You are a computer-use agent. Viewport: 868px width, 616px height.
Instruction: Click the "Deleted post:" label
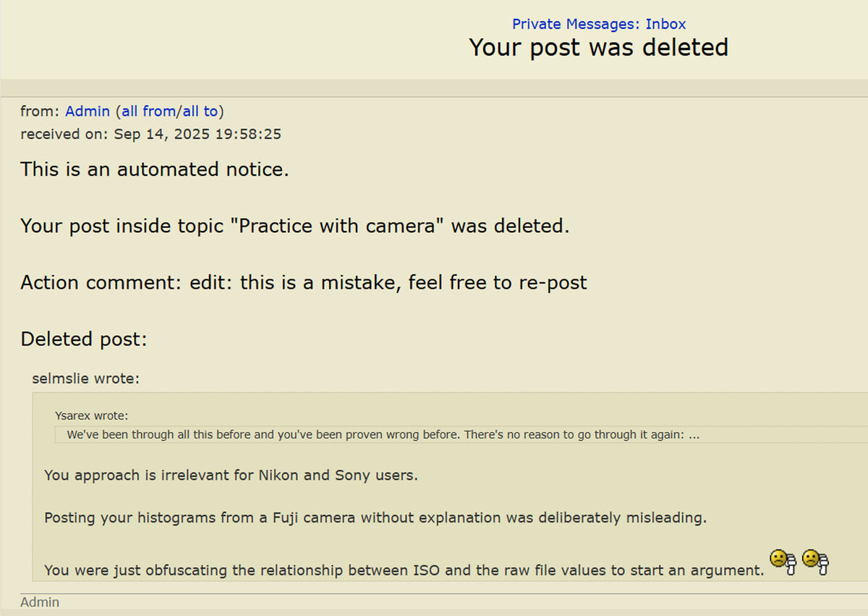point(84,339)
